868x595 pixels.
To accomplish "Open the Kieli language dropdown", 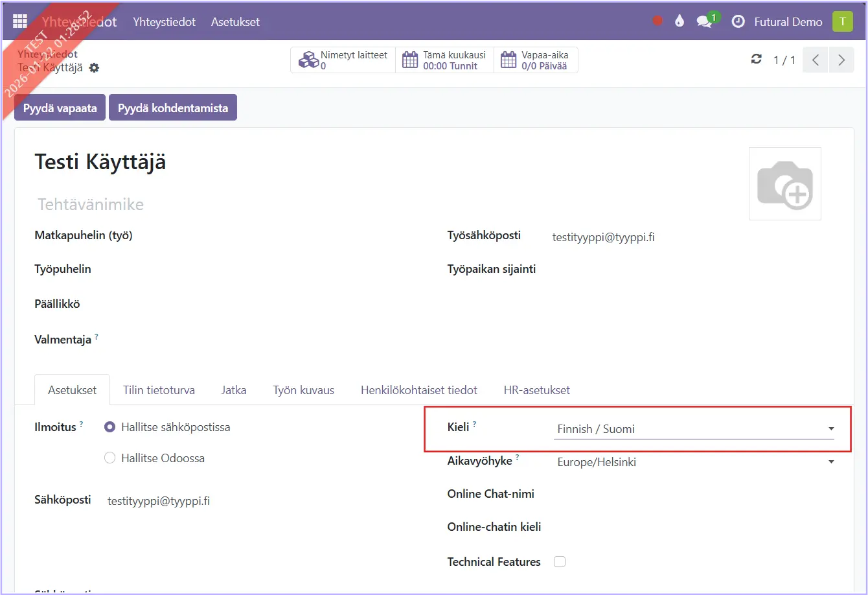I will 693,429.
